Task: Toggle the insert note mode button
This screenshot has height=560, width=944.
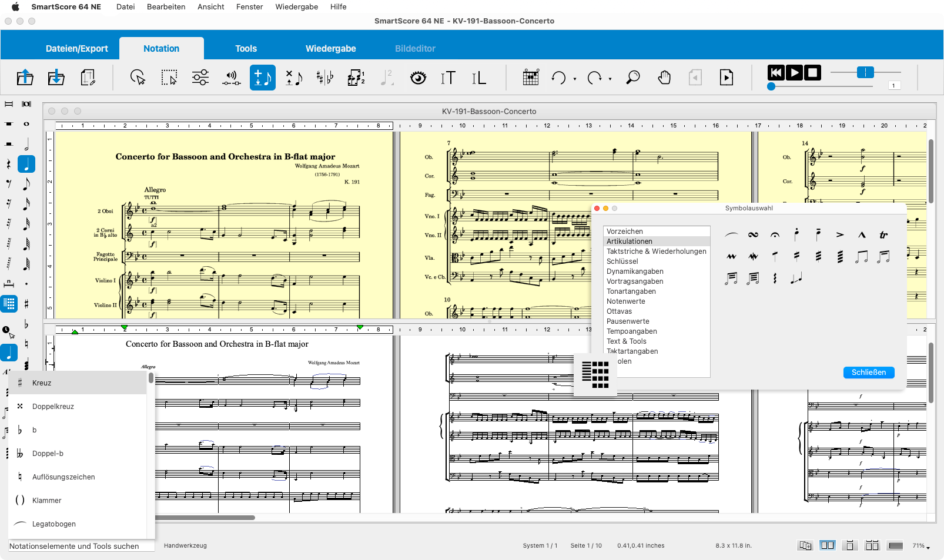Action: tap(262, 78)
